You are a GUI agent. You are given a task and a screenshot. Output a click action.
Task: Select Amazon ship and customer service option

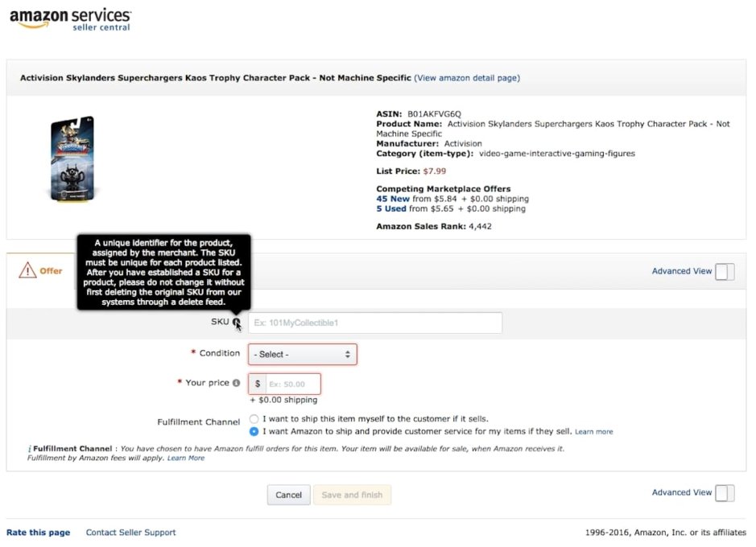254,431
